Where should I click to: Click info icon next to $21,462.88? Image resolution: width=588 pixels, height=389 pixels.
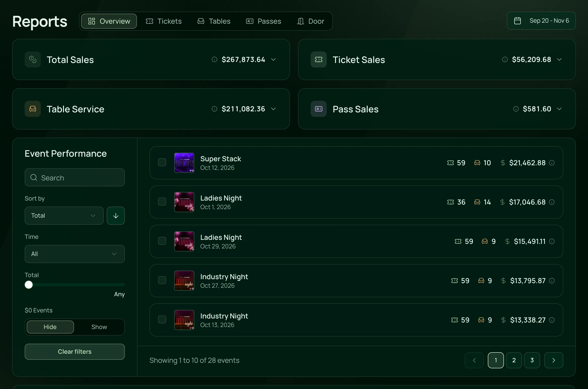click(552, 163)
